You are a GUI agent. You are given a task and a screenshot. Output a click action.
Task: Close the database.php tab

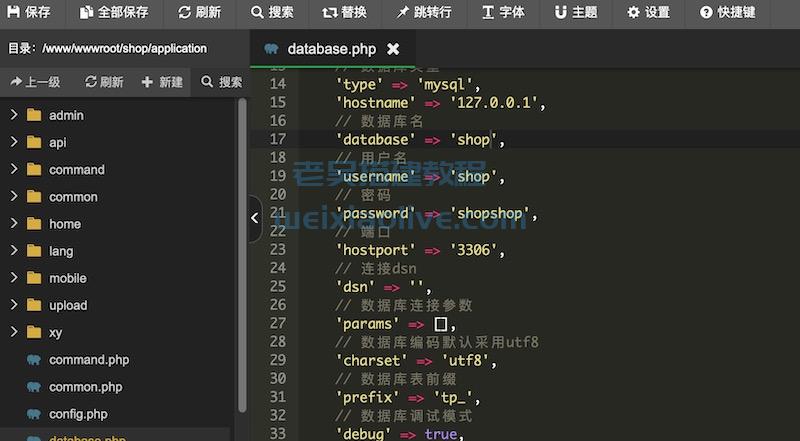[393, 49]
